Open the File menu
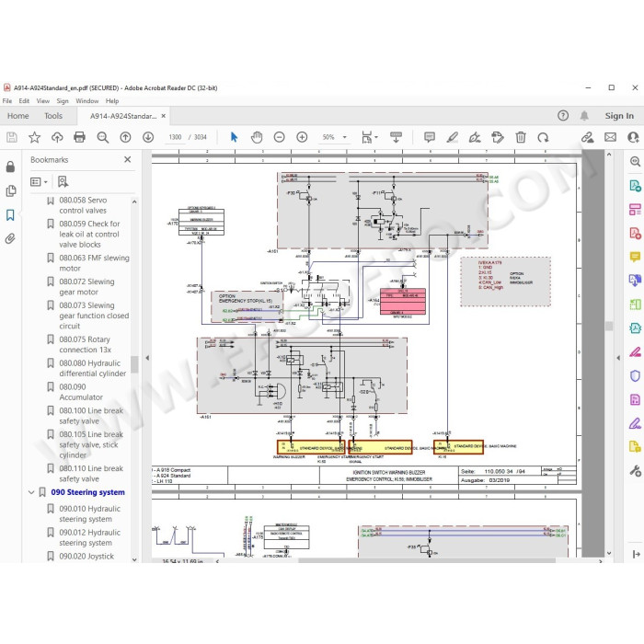This screenshot has width=644, height=644. (x=7, y=101)
